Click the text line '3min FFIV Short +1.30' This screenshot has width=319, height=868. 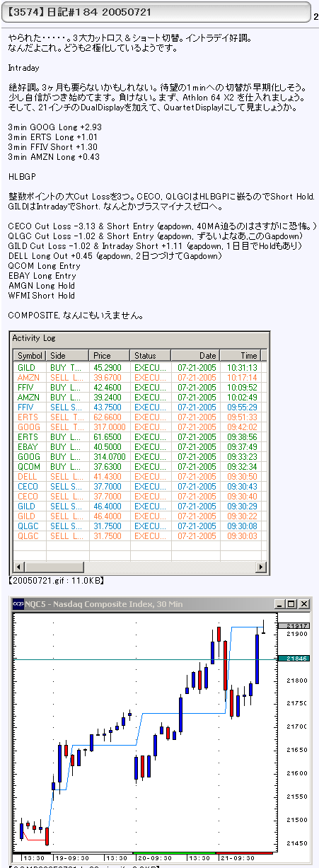pyautogui.click(x=54, y=147)
